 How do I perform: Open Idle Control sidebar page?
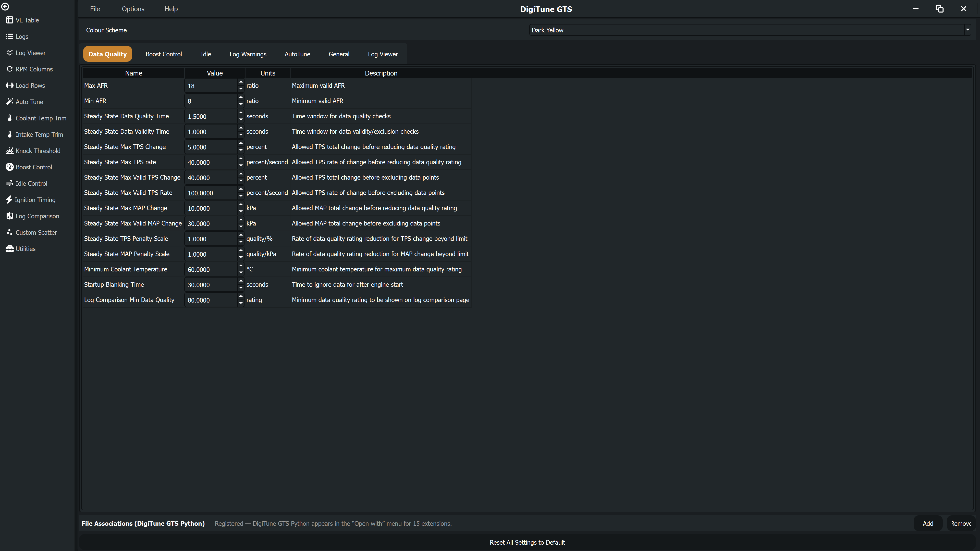[27, 184]
